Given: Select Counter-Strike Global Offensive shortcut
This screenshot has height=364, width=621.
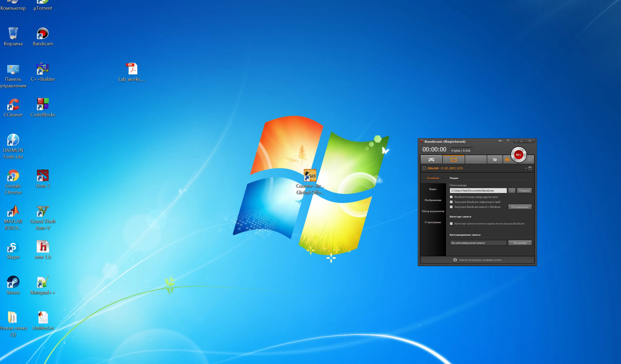Looking at the screenshot, I should pyautogui.click(x=310, y=182).
